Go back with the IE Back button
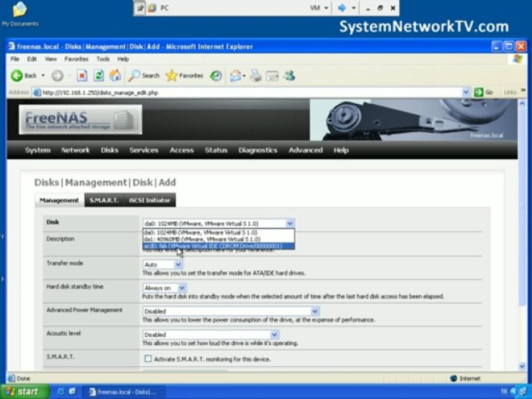The width and height of the screenshot is (532, 399). 23,76
